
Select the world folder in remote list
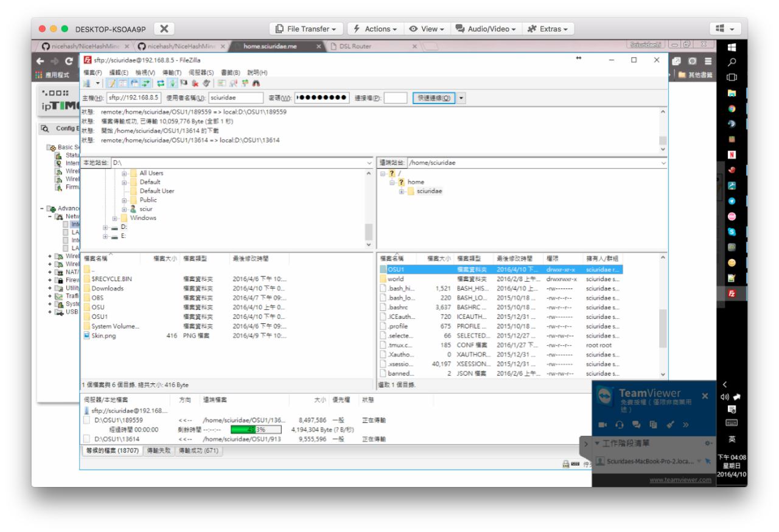coord(501,278)
